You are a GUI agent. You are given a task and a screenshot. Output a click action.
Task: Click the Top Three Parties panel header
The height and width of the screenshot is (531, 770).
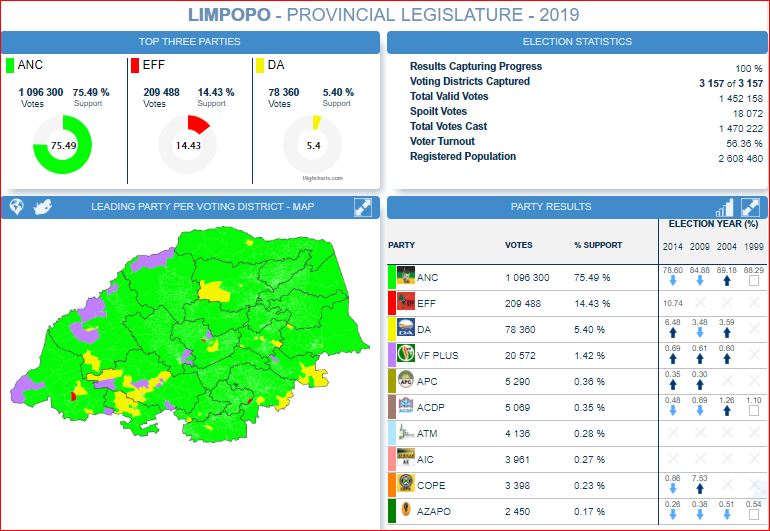(x=190, y=42)
